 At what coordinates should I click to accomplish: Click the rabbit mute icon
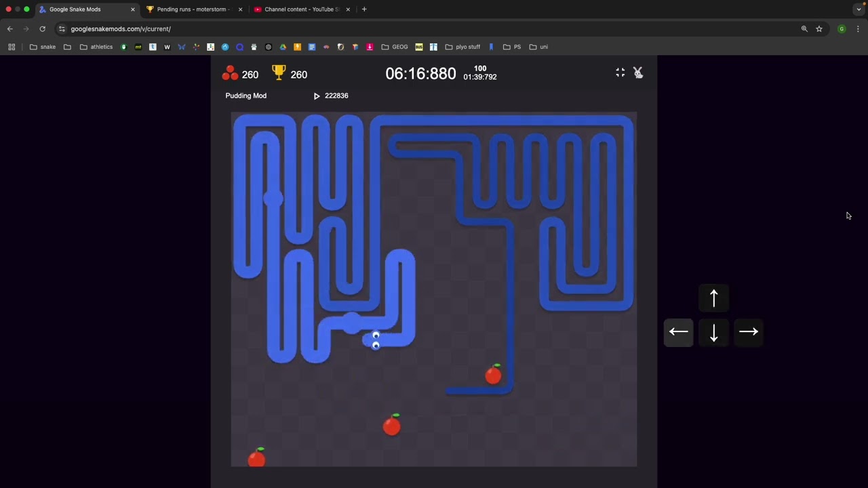click(x=638, y=73)
